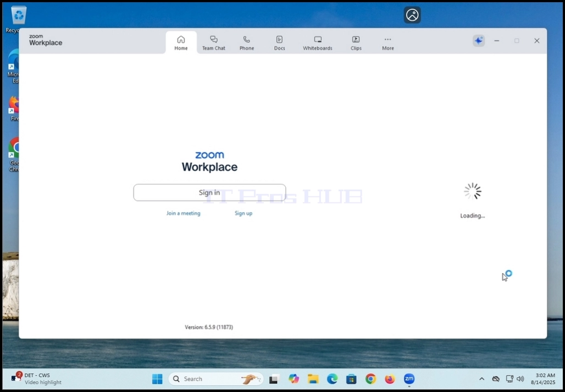The height and width of the screenshot is (392, 565).
Task: Click the Zoom Workplace logo in title bar
Action: pos(46,40)
